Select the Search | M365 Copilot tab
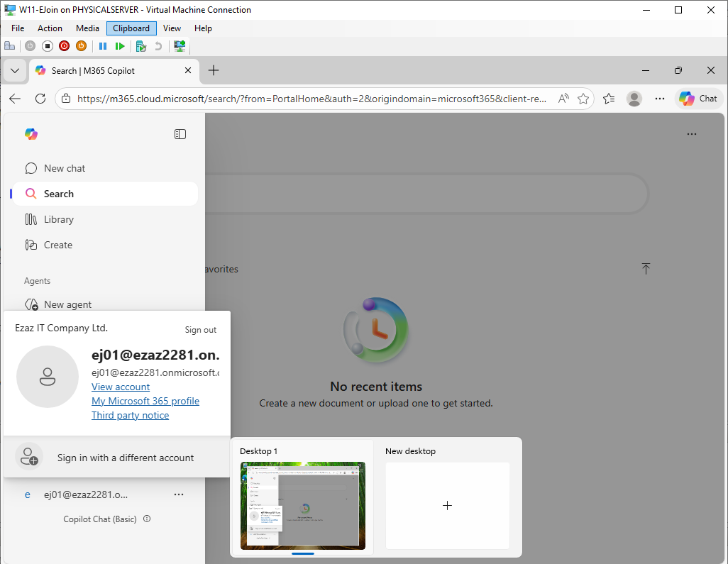 point(114,70)
